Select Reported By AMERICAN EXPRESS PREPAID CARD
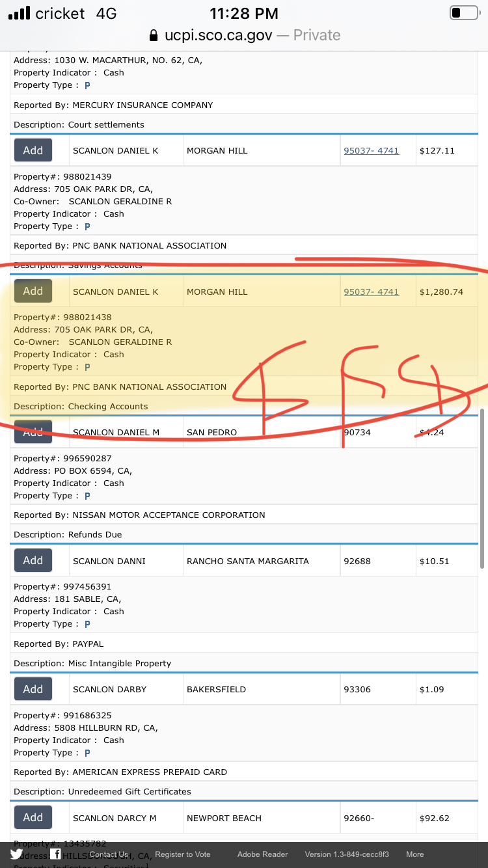 click(x=120, y=772)
